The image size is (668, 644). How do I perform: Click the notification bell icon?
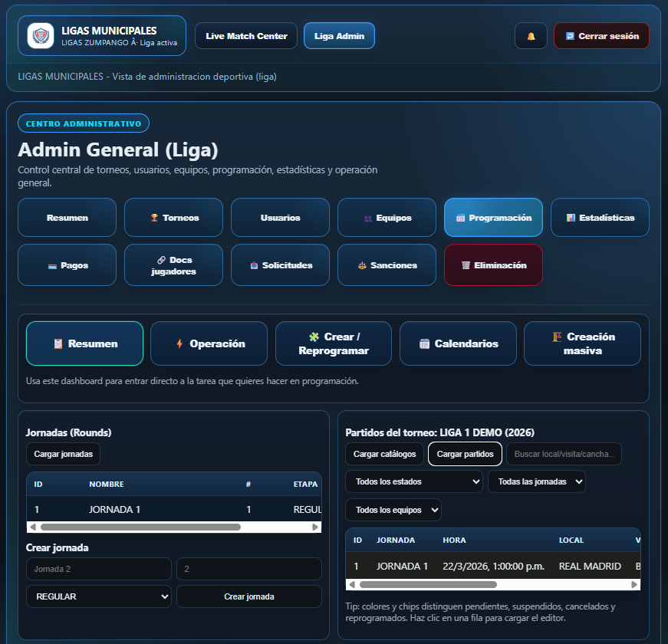click(531, 36)
